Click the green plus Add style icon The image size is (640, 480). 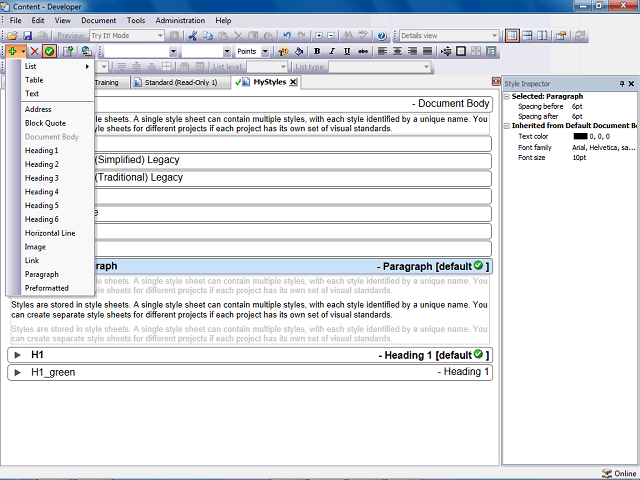tap(12, 51)
